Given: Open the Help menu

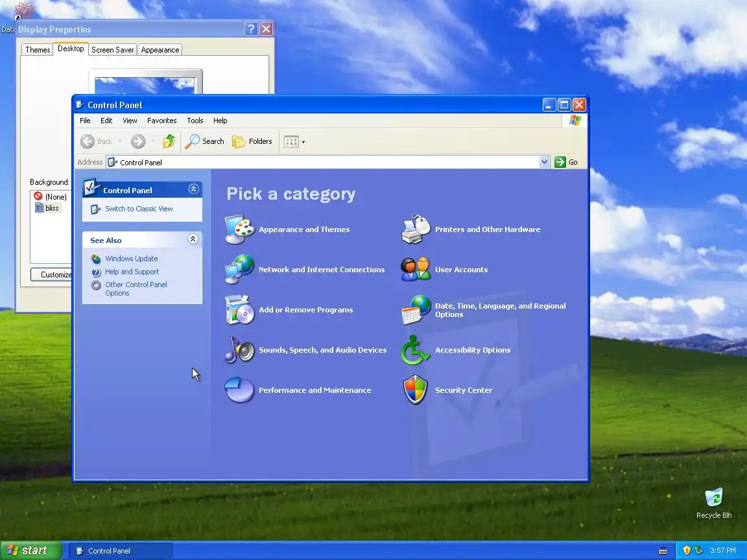Looking at the screenshot, I should click(x=220, y=121).
